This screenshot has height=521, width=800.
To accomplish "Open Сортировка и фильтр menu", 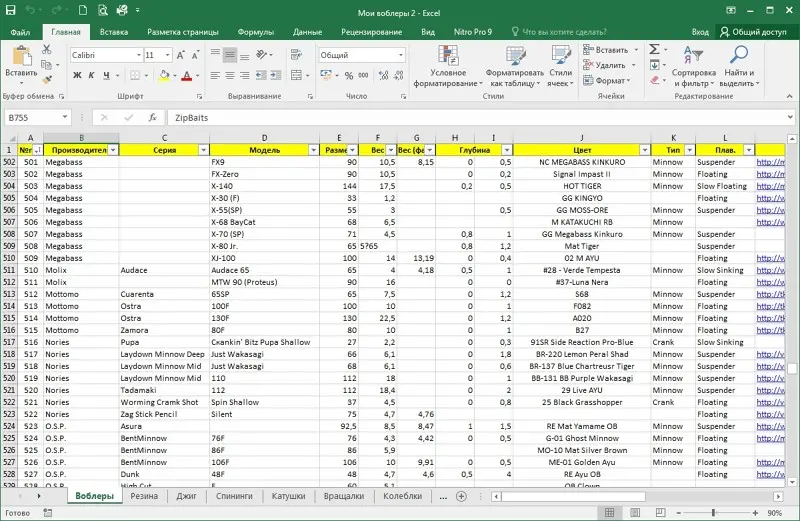I will tap(693, 67).
